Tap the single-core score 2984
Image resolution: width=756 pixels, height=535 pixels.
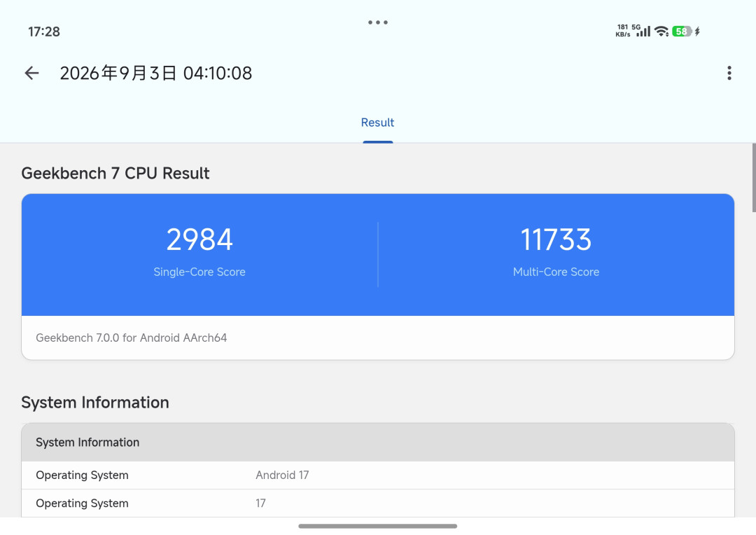[199, 239]
